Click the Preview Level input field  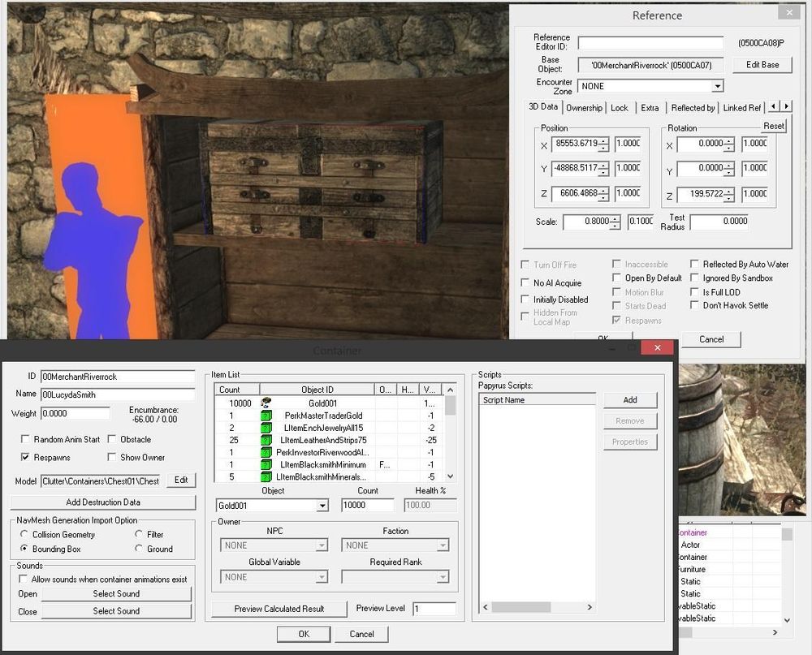pyautogui.click(x=434, y=609)
